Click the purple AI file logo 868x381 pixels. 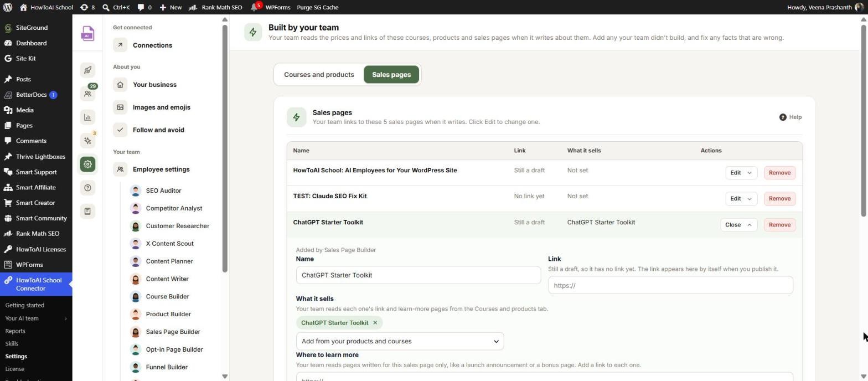pos(87,34)
